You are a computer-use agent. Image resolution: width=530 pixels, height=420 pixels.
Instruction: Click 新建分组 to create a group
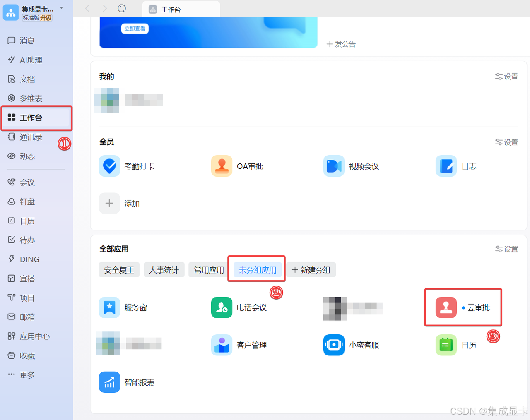[x=311, y=270]
